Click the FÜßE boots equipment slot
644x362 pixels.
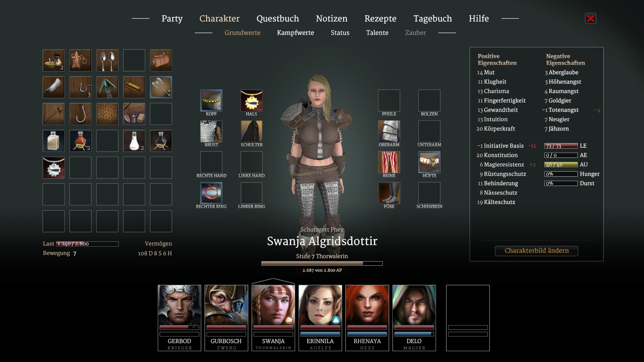coord(389,193)
